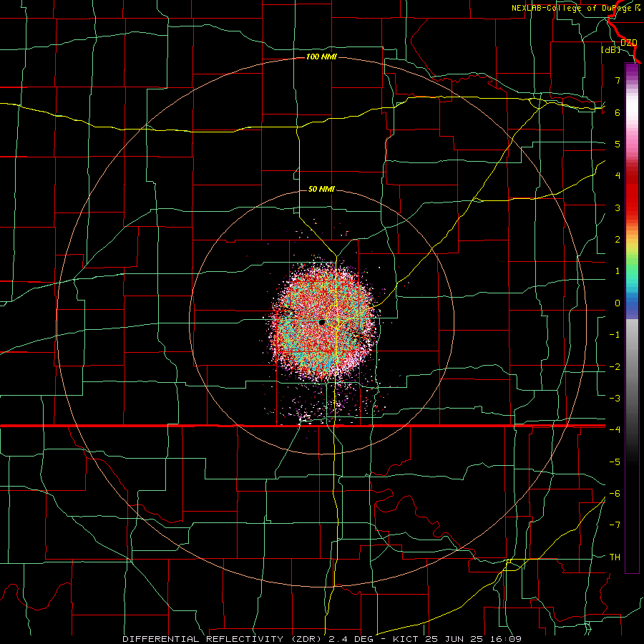The image size is (644, 644).
Task: Click the -6 value on the ZDR scale
Action: coord(615,494)
